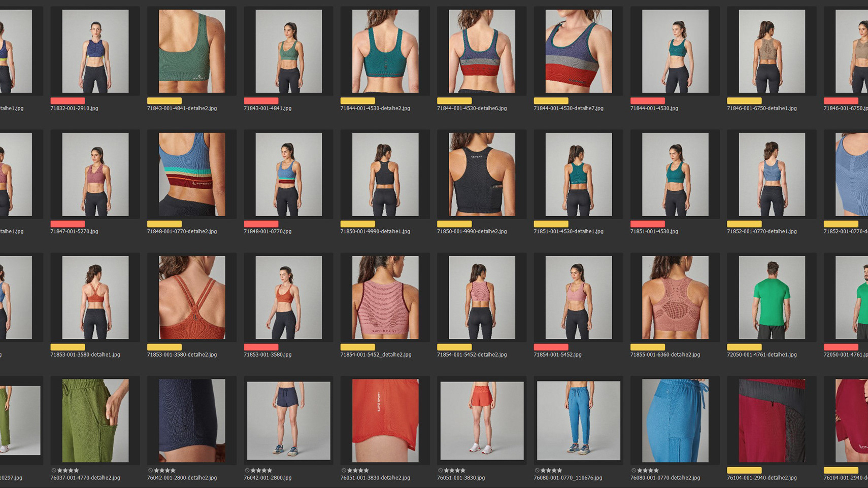The height and width of the screenshot is (488, 868).
Task: Click the reject icon for 76042-001-2800.jpg
Action: coord(247,470)
